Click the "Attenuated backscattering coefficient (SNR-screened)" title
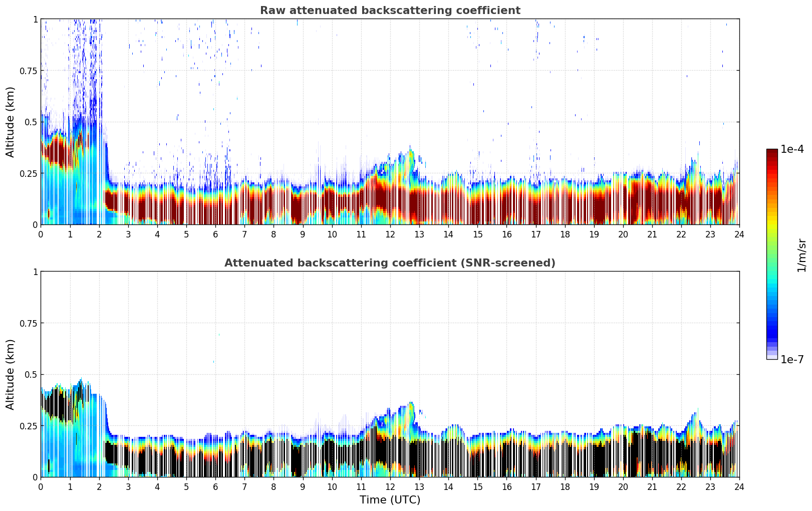This screenshot has height=511, width=812. (x=390, y=263)
